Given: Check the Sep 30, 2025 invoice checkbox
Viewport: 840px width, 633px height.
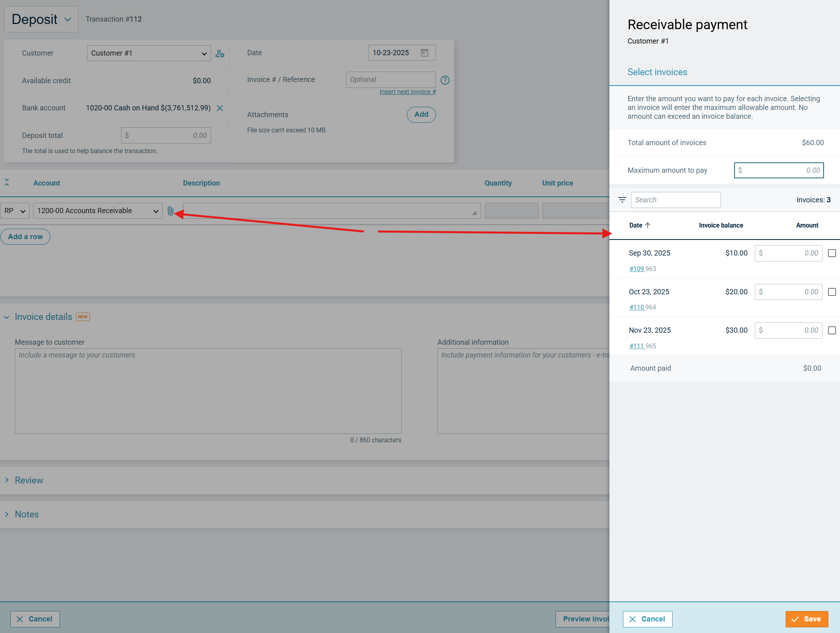Looking at the screenshot, I should click(832, 253).
